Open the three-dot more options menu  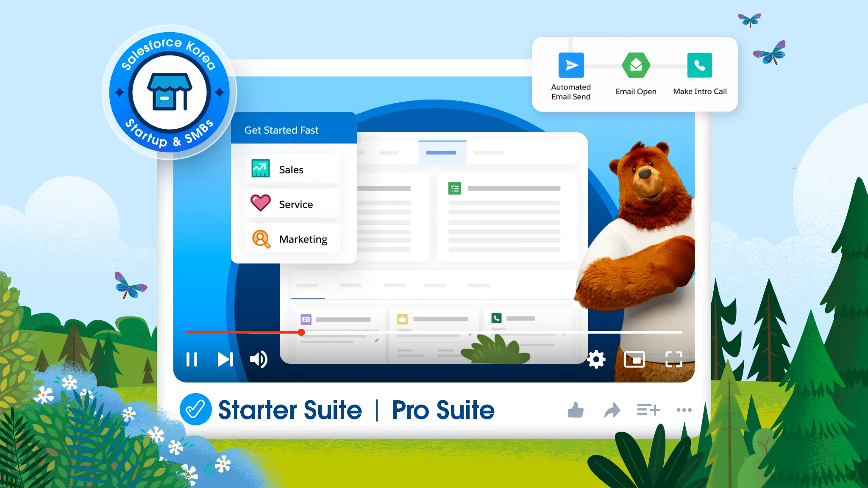684,410
